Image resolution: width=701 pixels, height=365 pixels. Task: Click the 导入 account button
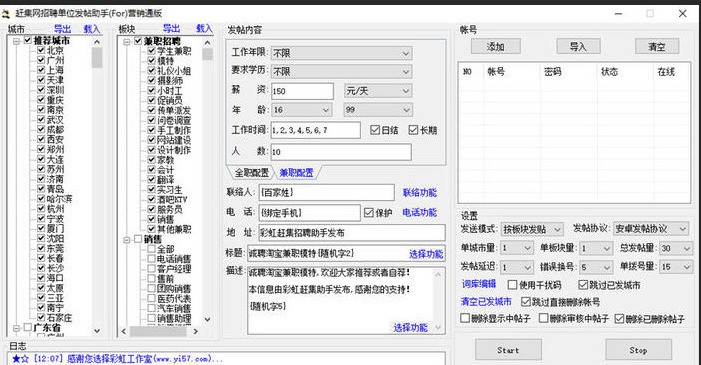pyautogui.click(x=578, y=46)
